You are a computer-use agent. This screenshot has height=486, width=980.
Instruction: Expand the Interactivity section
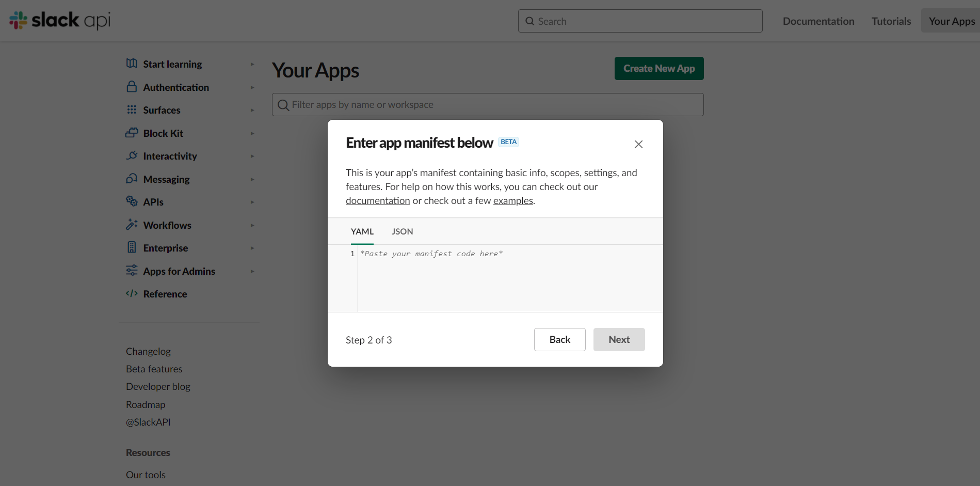(x=252, y=156)
